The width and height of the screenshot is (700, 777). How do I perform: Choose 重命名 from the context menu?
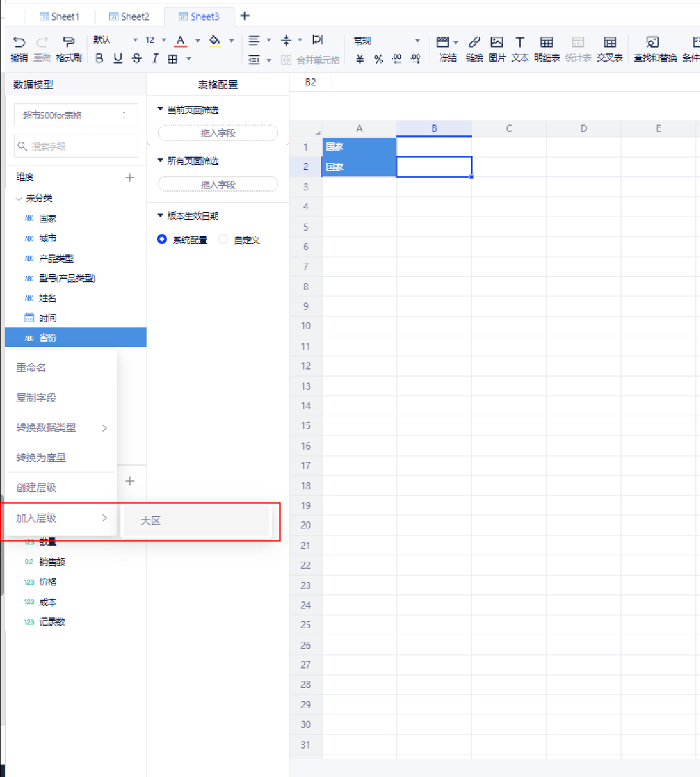(x=31, y=368)
